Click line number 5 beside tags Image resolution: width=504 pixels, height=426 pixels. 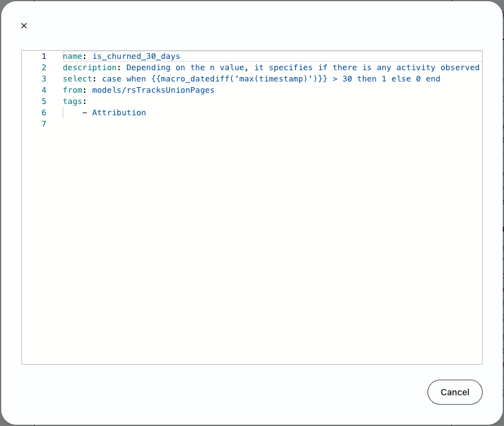point(44,101)
